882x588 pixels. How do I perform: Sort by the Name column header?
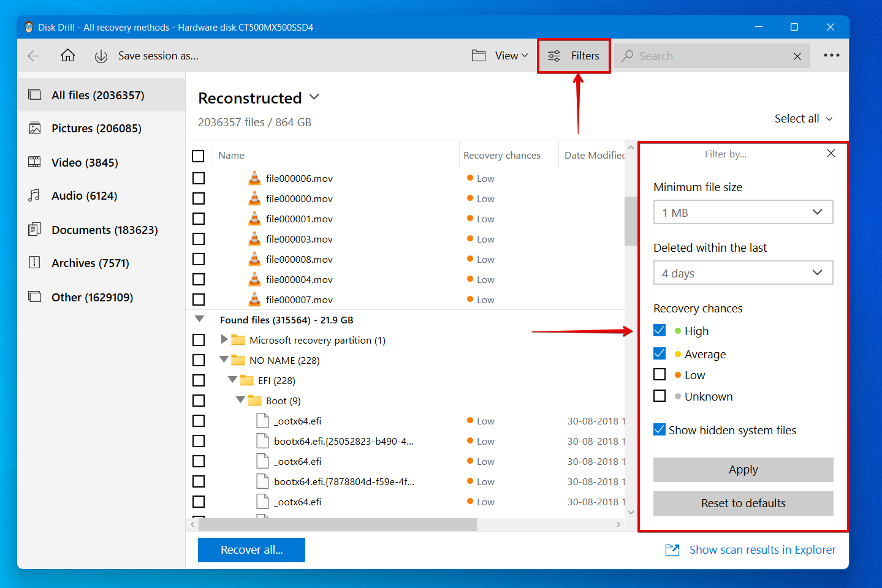pos(232,156)
